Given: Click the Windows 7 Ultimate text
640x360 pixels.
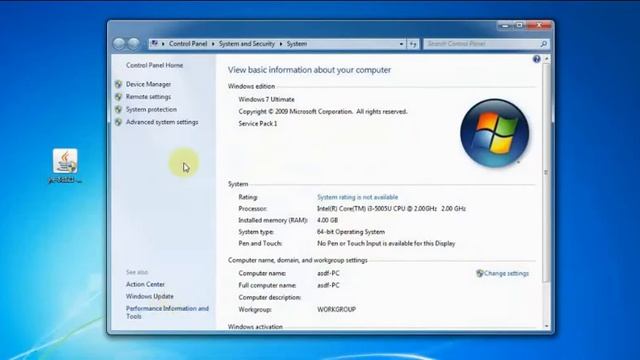Looking at the screenshot, I should click(266, 100).
